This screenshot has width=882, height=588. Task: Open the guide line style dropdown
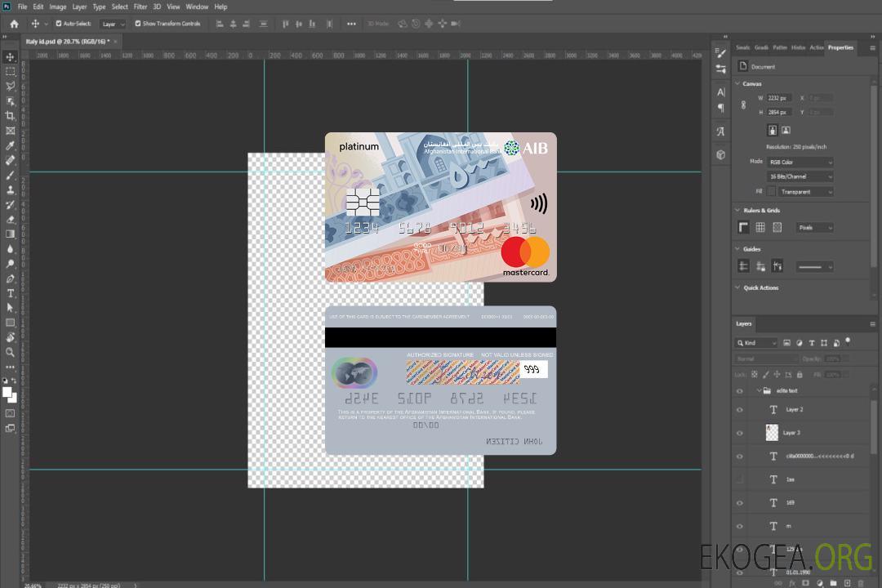click(x=814, y=267)
